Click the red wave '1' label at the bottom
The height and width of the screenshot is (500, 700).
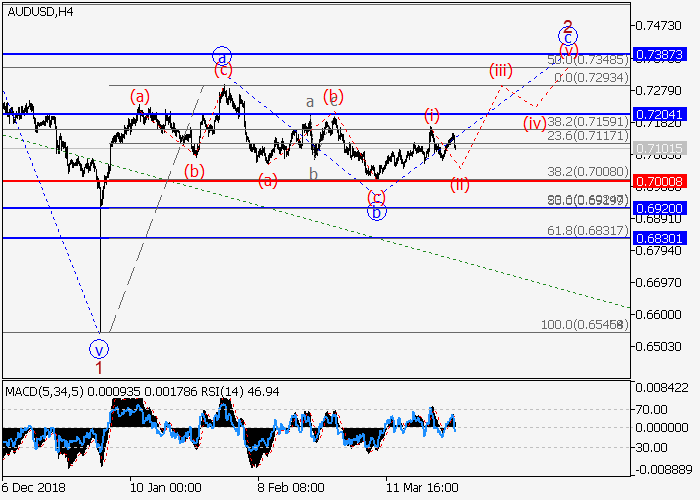pos(99,368)
